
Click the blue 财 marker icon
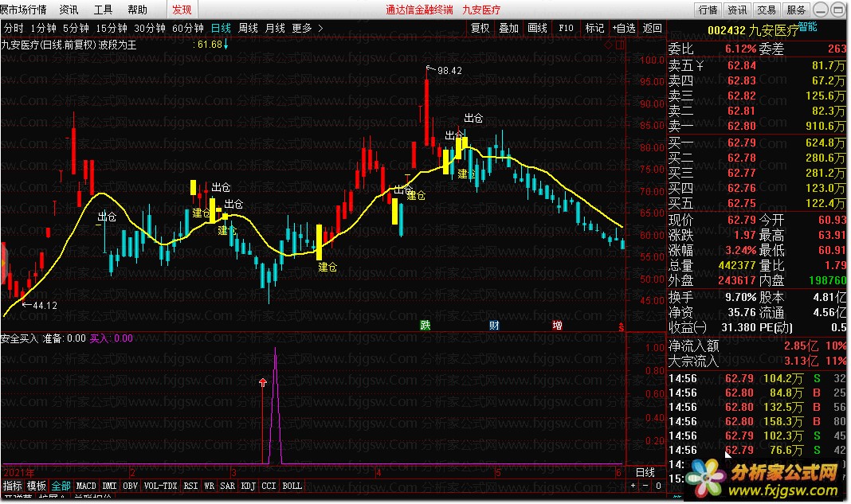(494, 325)
